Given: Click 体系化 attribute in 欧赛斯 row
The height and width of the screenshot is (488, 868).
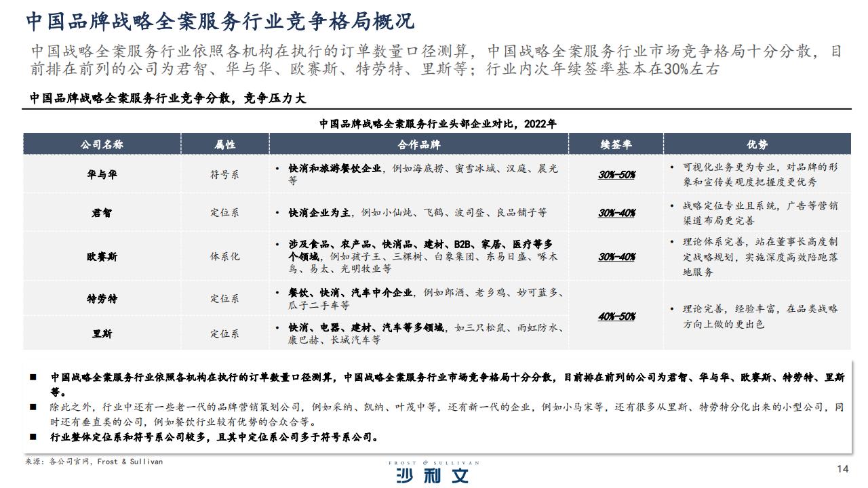Looking at the screenshot, I should click(224, 257).
